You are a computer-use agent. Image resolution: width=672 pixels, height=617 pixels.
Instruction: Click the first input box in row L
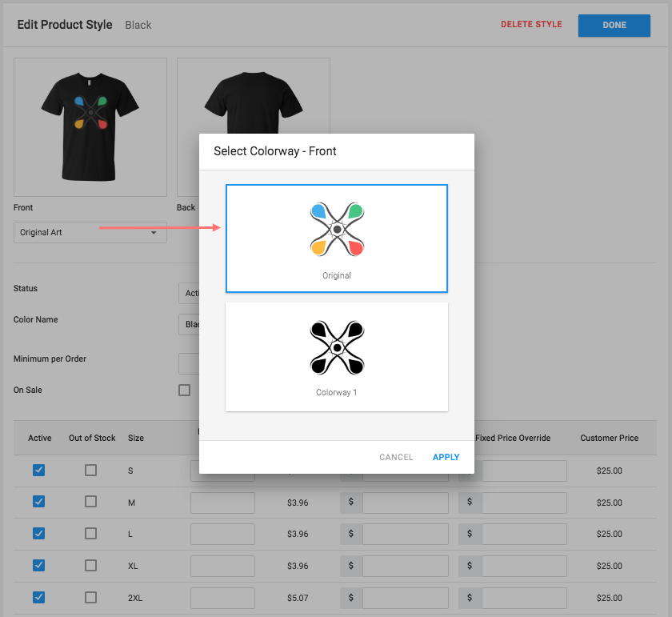(x=222, y=534)
